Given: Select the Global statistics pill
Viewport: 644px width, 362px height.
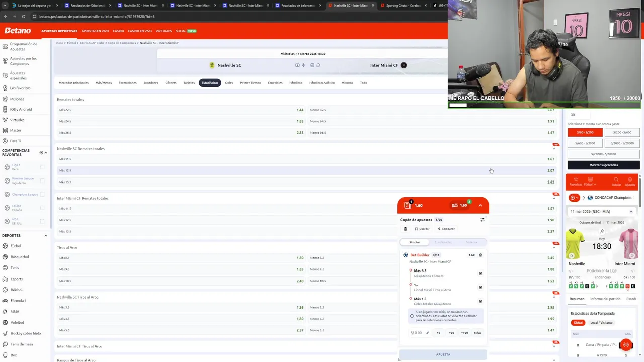Looking at the screenshot, I should point(578,323).
